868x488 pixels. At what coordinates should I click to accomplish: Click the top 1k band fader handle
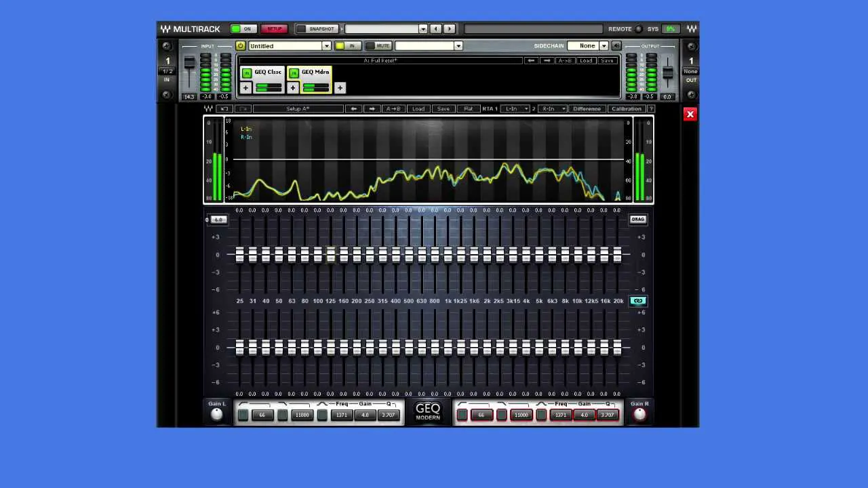[x=448, y=255]
